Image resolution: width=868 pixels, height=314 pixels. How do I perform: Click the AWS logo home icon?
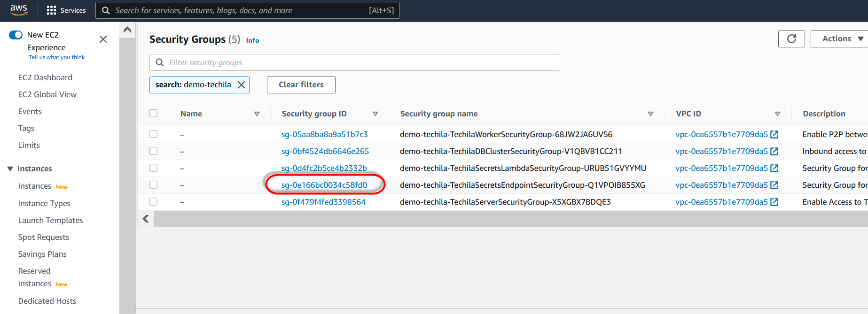19,10
